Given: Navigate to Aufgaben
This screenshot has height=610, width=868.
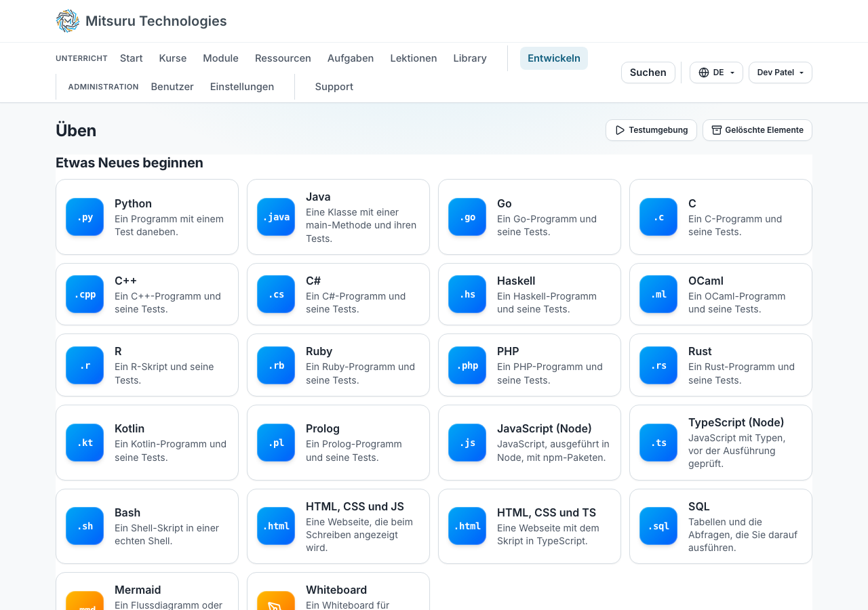Looking at the screenshot, I should pyautogui.click(x=351, y=58).
